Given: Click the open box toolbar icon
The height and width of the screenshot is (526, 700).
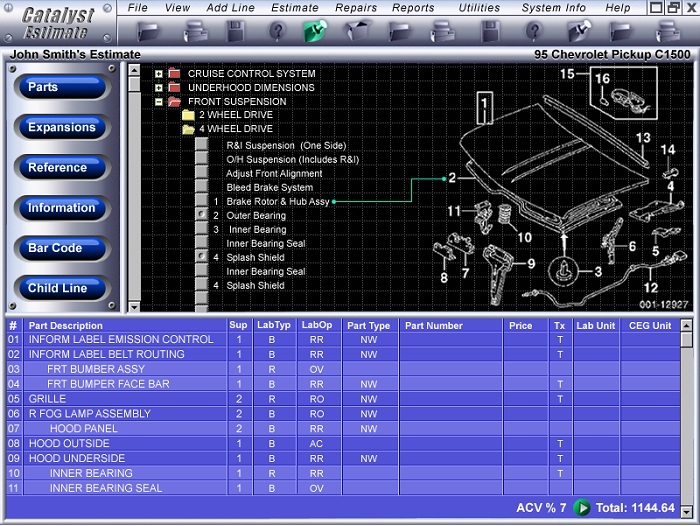Looking at the screenshot, I should 358,31.
